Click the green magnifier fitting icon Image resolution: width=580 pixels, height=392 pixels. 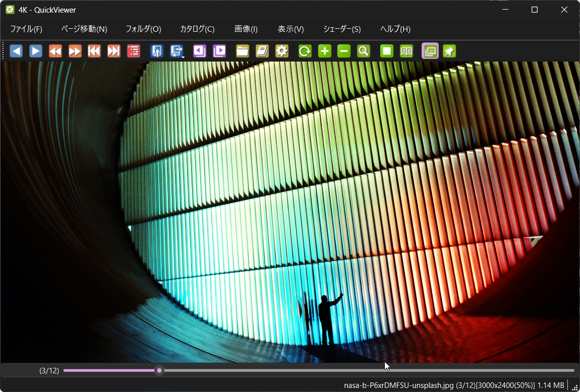(x=364, y=51)
